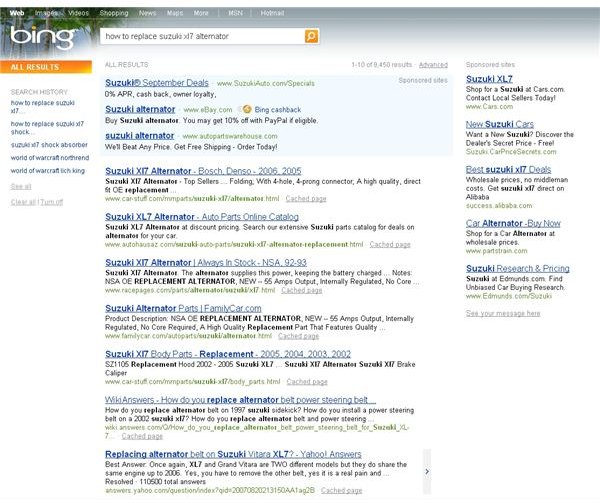Open 'Suzuki Alternator Parts | FamilyCar.com' result
The image size is (600, 503).
(183, 308)
